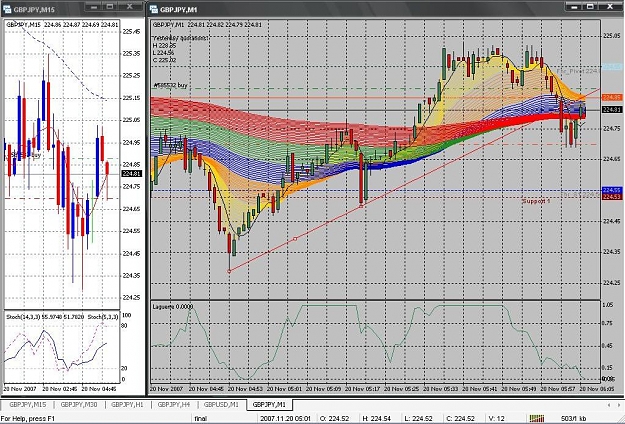Click the GBPJPY,M15 OHLC header text
This screenshot has width=625, height=424.
(x=62, y=25)
